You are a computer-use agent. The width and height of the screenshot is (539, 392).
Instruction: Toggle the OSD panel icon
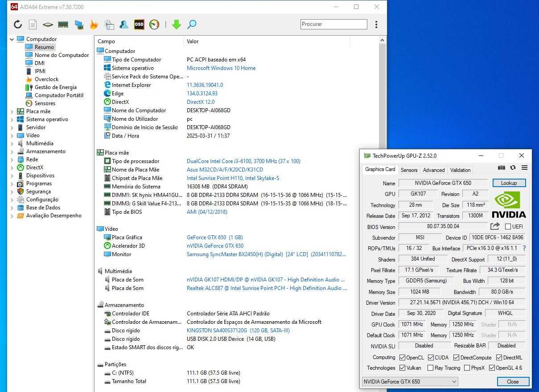click(139, 24)
